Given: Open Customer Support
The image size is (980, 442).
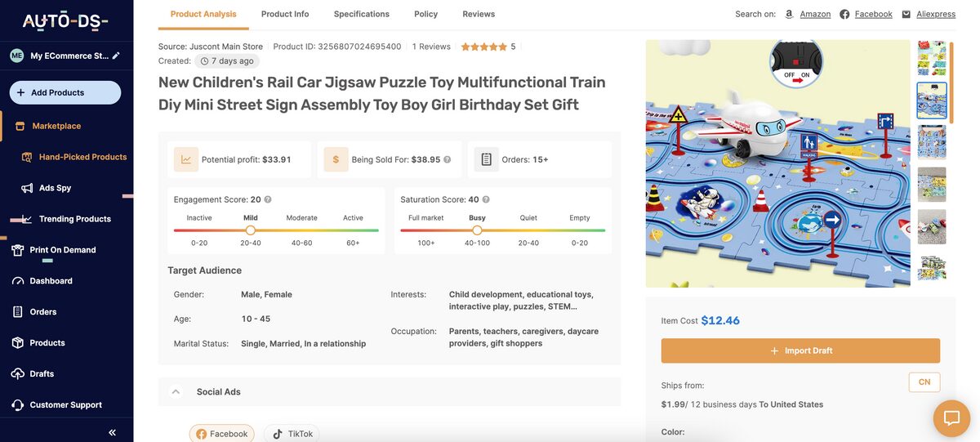Looking at the screenshot, I should tap(65, 405).
